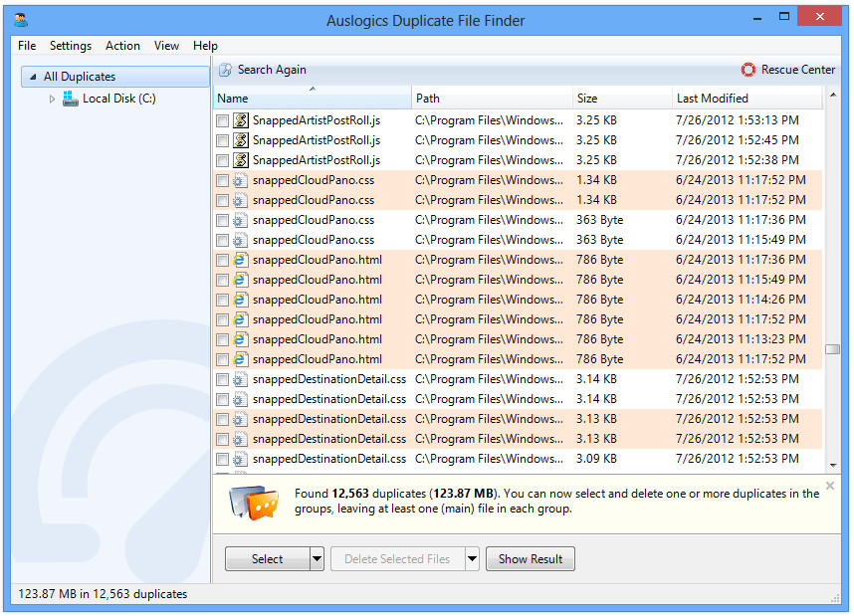Tick snappedCloudPano.html modified 11:13:23 PM
This screenshot has height=616, width=854.
[x=222, y=340]
